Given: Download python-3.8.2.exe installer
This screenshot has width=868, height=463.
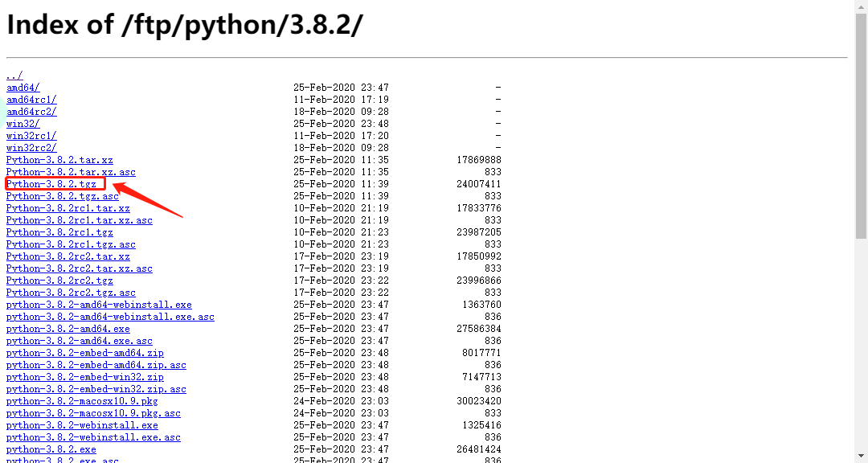Looking at the screenshot, I should pyautogui.click(x=51, y=449).
